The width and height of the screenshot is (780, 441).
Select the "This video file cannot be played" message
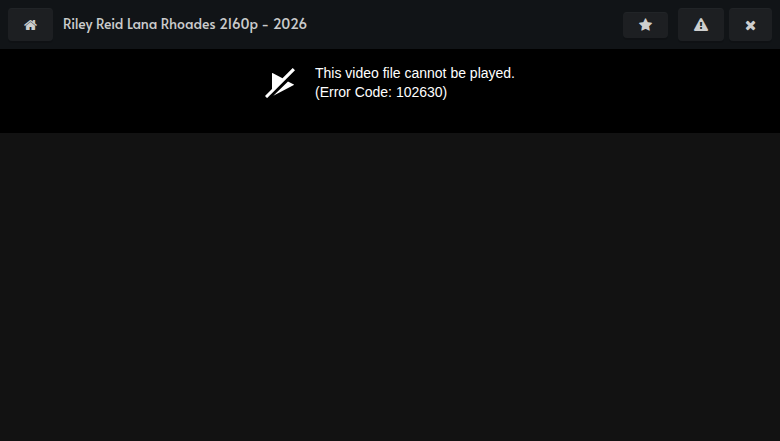point(415,74)
